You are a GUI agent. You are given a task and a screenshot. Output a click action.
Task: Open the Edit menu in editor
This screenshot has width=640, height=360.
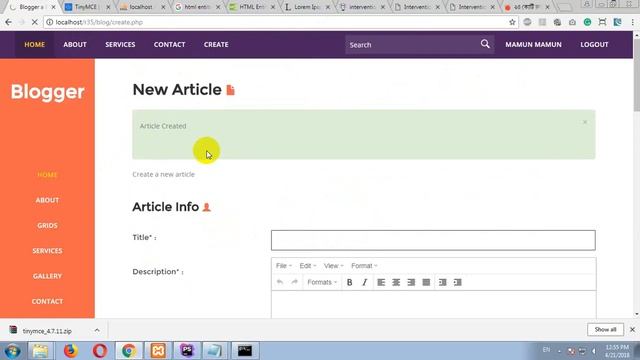click(x=308, y=266)
